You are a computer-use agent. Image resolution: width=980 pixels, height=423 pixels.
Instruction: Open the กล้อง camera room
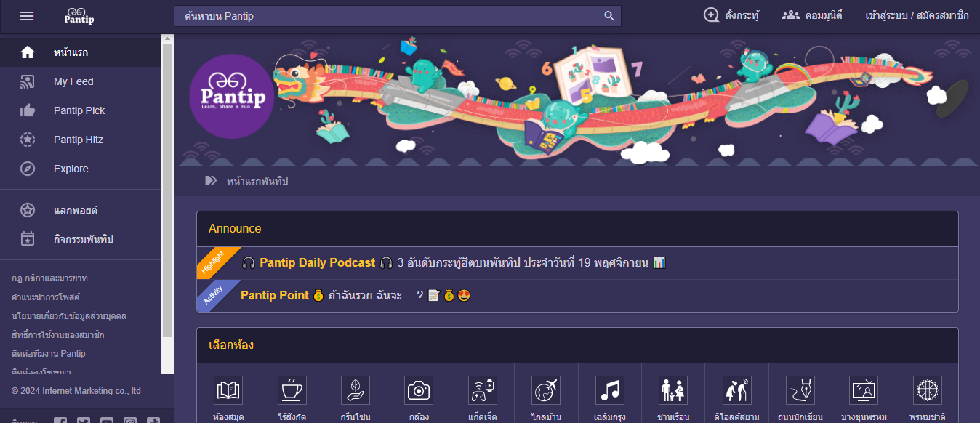tap(419, 390)
